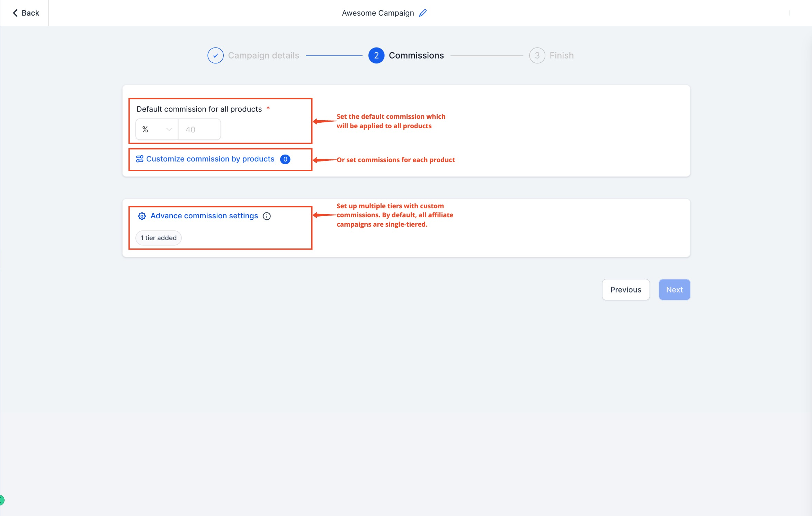Screen dimensions: 812x516
Task: Click the Campaign details step label
Action: [x=264, y=55]
